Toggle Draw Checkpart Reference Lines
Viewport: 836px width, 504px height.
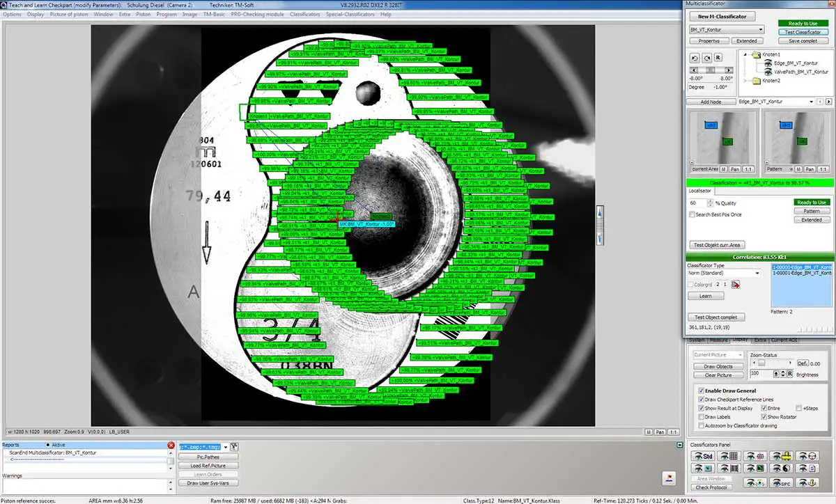pos(701,400)
